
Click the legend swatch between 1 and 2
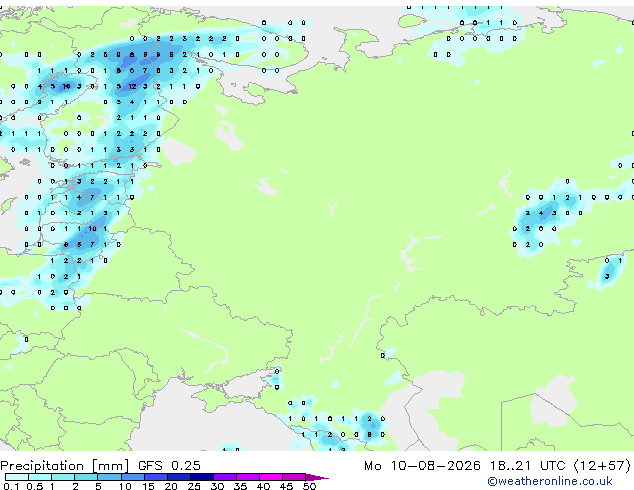(63, 477)
